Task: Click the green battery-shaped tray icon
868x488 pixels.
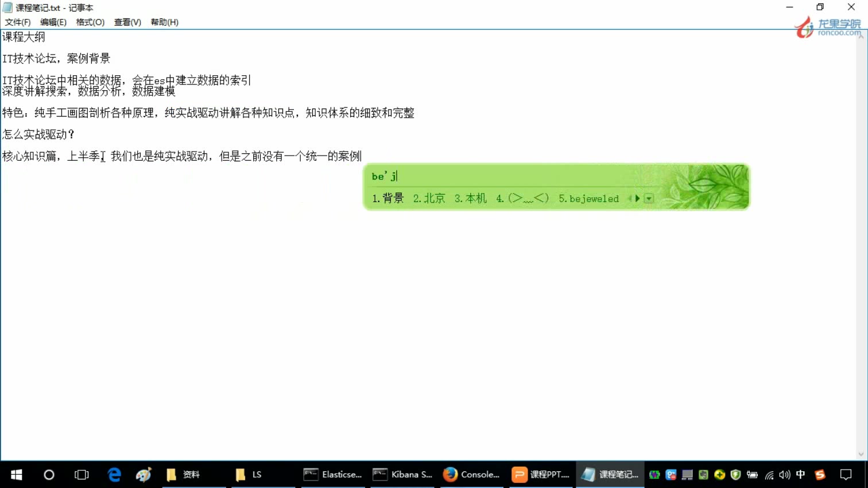Action: click(x=654, y=475)
